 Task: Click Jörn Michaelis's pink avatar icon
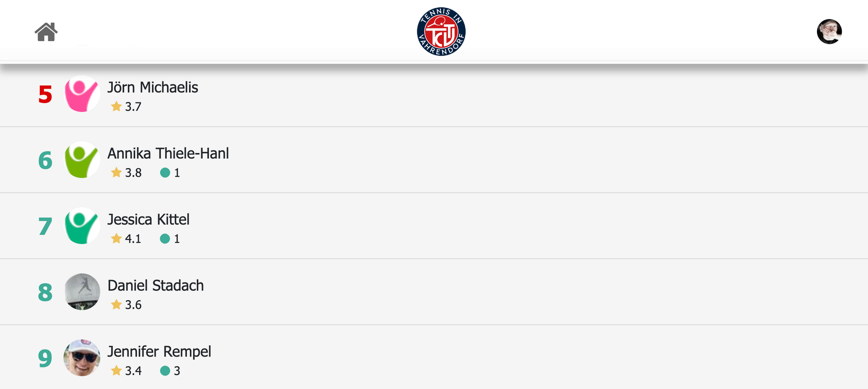[x=82, y=94]
